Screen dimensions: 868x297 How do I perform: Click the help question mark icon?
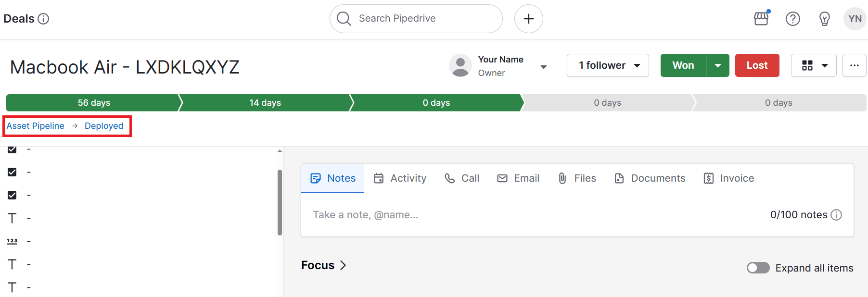(x=792, y=19)
